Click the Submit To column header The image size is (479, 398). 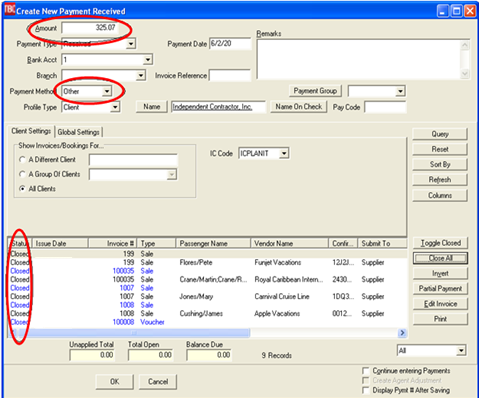[382, 244]
